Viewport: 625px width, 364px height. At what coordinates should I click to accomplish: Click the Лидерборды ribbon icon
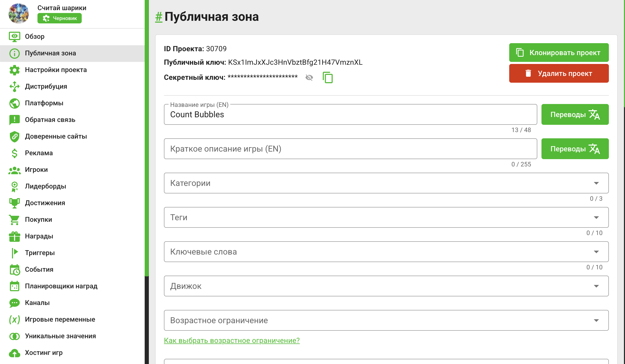tap(15, 187)
